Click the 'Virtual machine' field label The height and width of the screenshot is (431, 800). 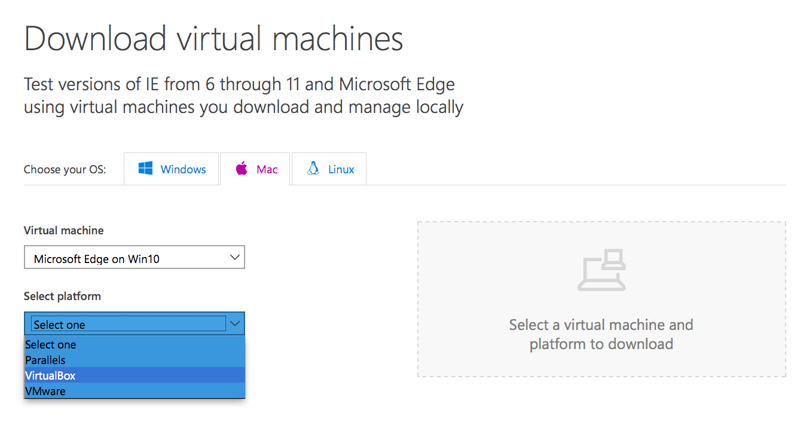click(x=63, y=231)
